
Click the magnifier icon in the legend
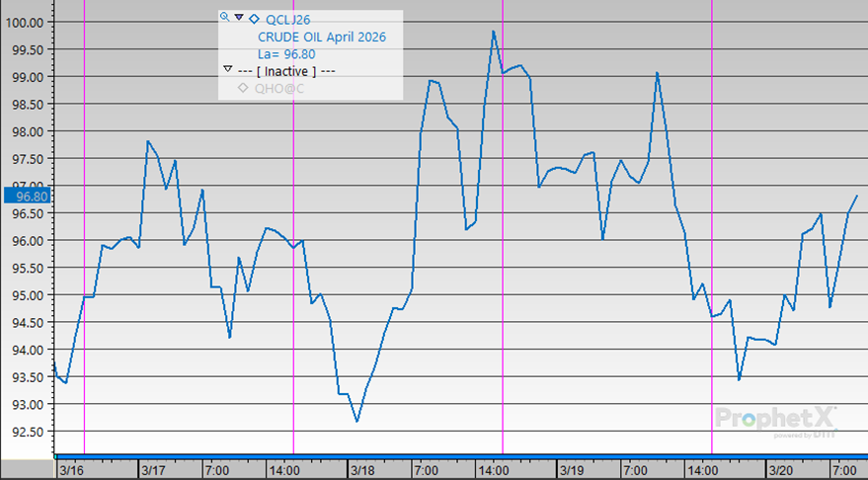(225, 18)
